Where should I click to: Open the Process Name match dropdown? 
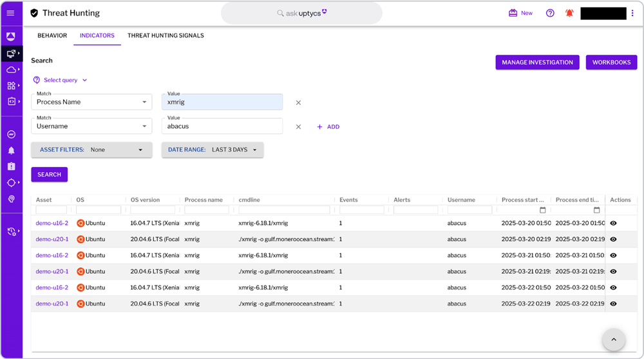click(x=91, y=102)
